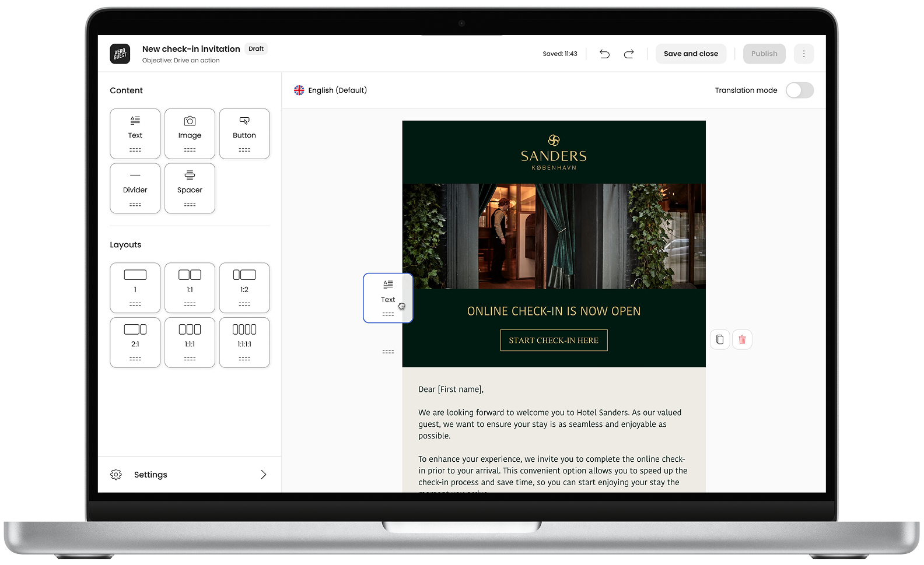Click Save and close
Image resolution: width=924 pixels, height=565 pixels.
click(691, 54)
